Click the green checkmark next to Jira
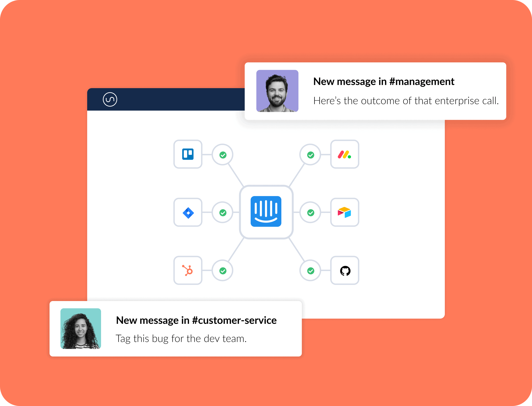Screen dimensions: 532x406 coord(223,212)
